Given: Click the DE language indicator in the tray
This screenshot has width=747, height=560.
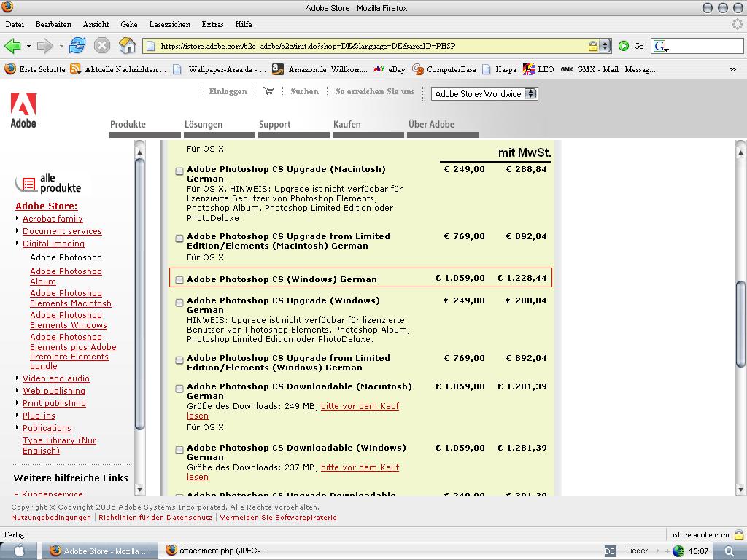Looking at the screenshot, I should click(x=610, y=551).
